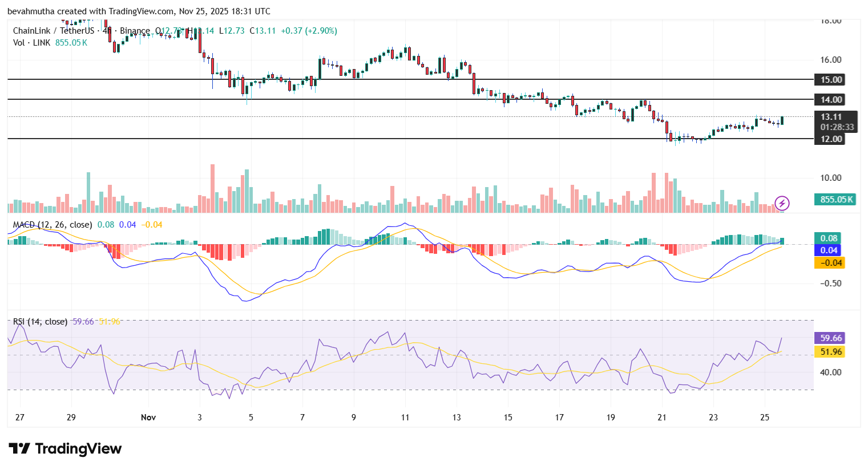This screenshot has height=470, width=868.
Task: Click the 15.00 horizontal level price label
Action: pos(829,80)
